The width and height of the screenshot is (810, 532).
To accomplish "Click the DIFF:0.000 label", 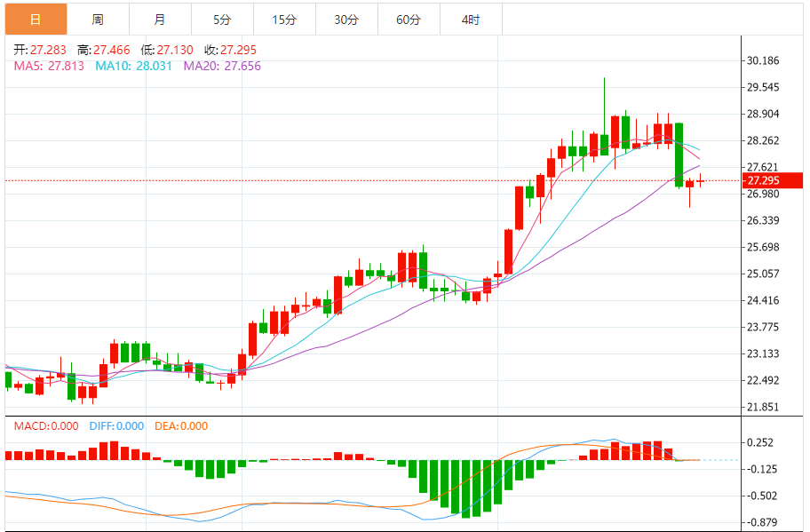I will coord(116,426).
